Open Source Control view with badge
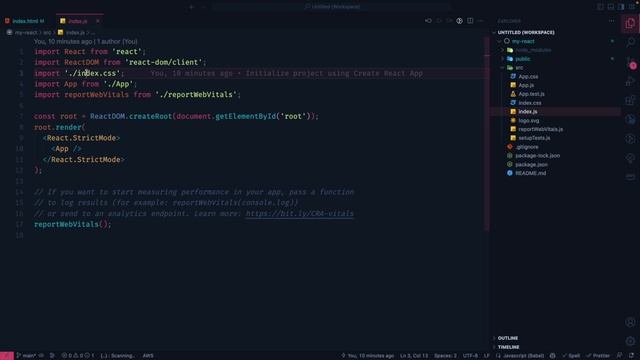 click(630, 62)
